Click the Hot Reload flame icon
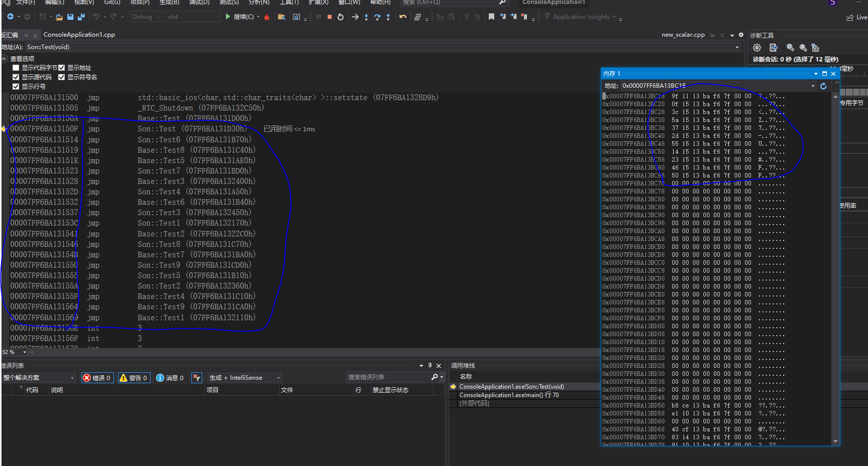 (x=267, y=17)
